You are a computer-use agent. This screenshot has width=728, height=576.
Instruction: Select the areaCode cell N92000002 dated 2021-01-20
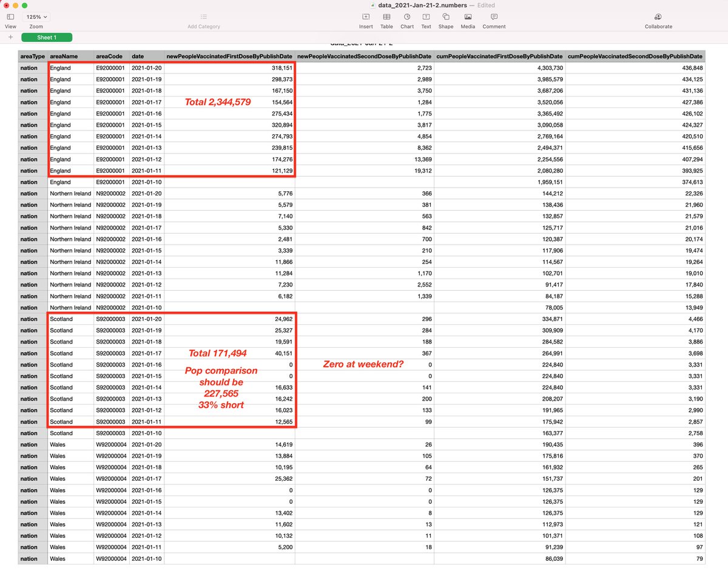pyautogui.click(x=111, y=194)
